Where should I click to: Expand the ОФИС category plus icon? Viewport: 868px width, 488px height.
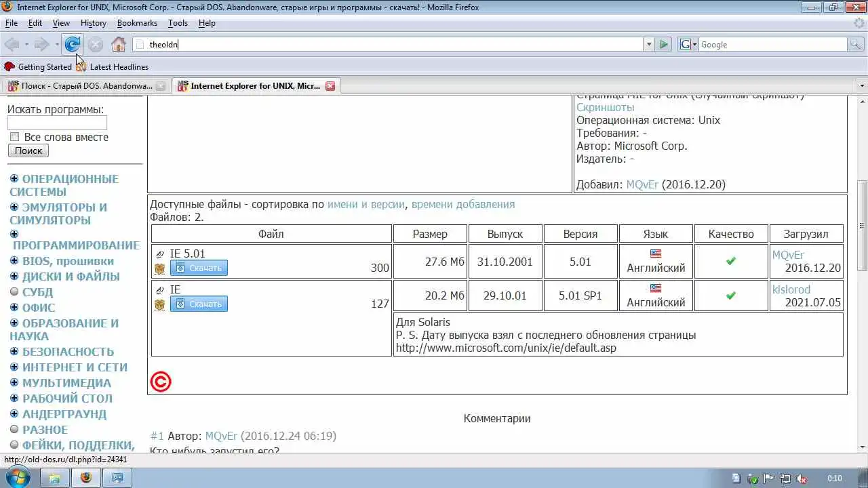point(14,308)
